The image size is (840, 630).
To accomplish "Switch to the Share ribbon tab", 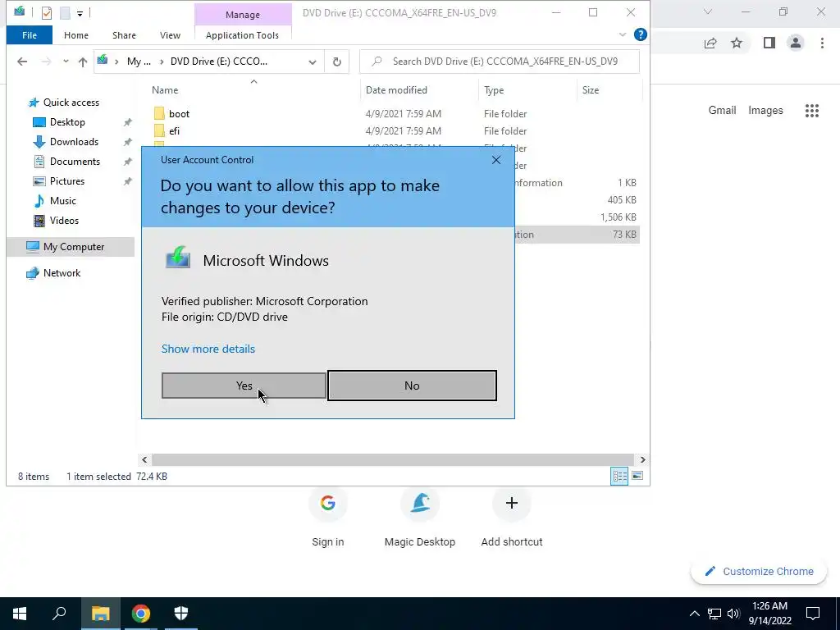I will pos(124,35).
